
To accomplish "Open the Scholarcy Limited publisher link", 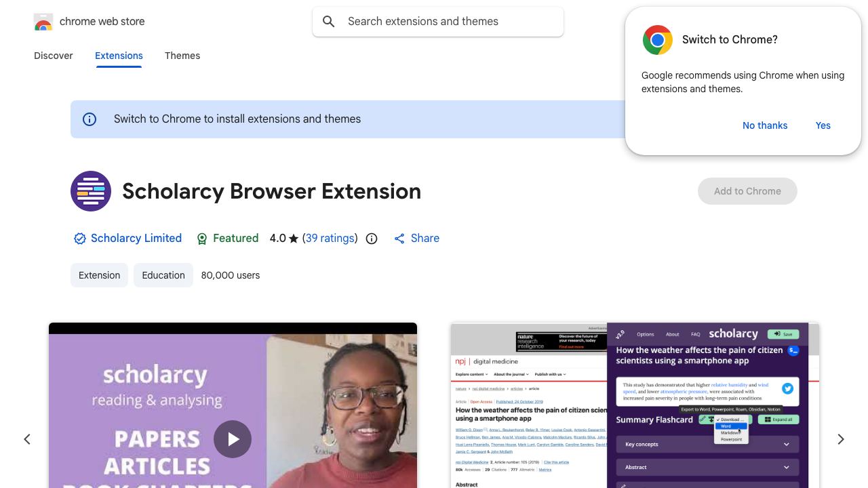I will point(136,239).
